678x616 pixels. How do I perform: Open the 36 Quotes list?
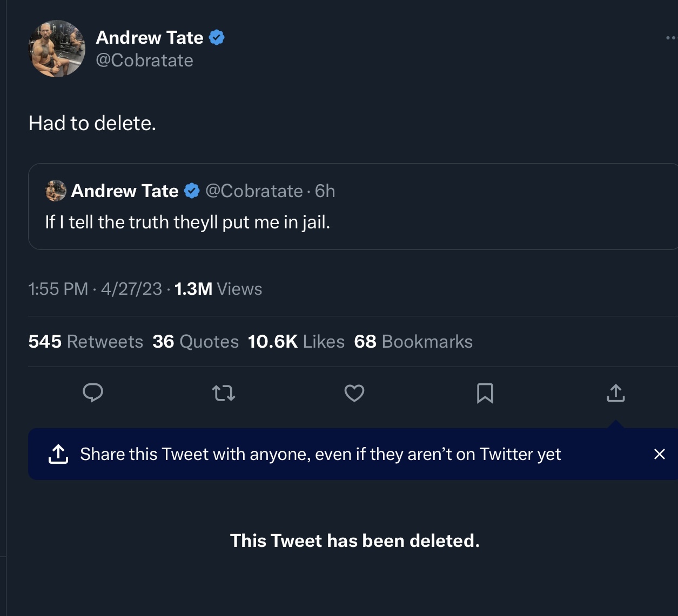coord(196,341)
